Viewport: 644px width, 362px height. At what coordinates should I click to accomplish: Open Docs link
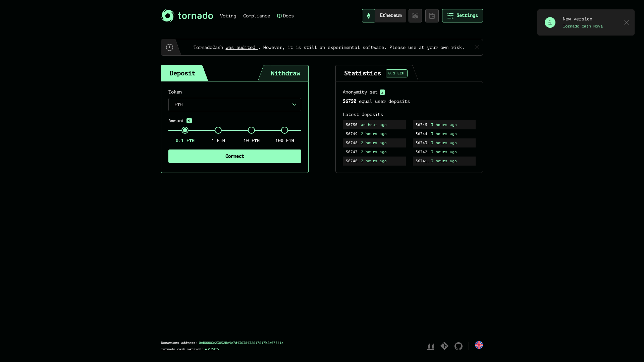[x=285, y=16]
